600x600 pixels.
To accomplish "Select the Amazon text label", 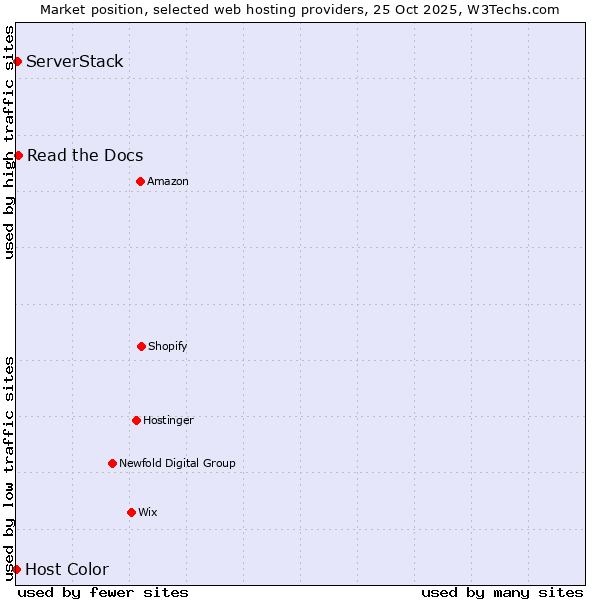I will click(x=168, y=181).
